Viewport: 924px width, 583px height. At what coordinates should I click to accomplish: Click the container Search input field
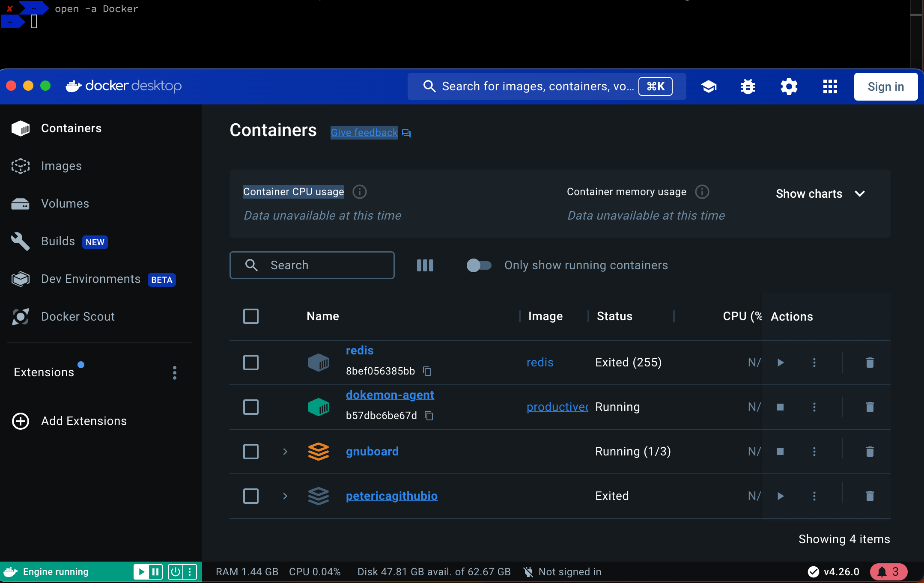325,265
